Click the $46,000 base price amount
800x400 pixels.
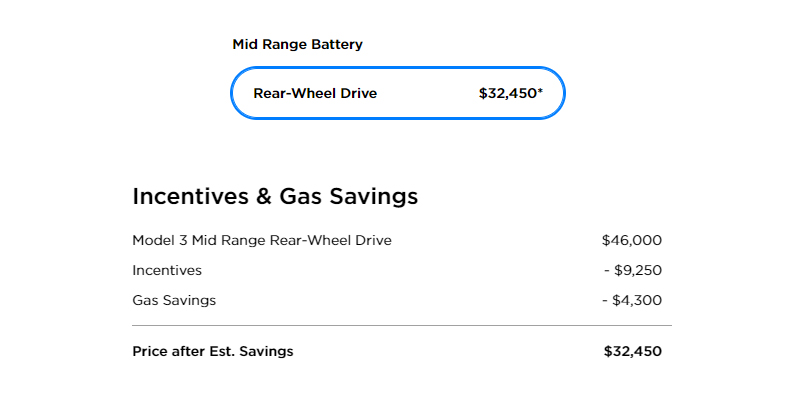point(631,241)
